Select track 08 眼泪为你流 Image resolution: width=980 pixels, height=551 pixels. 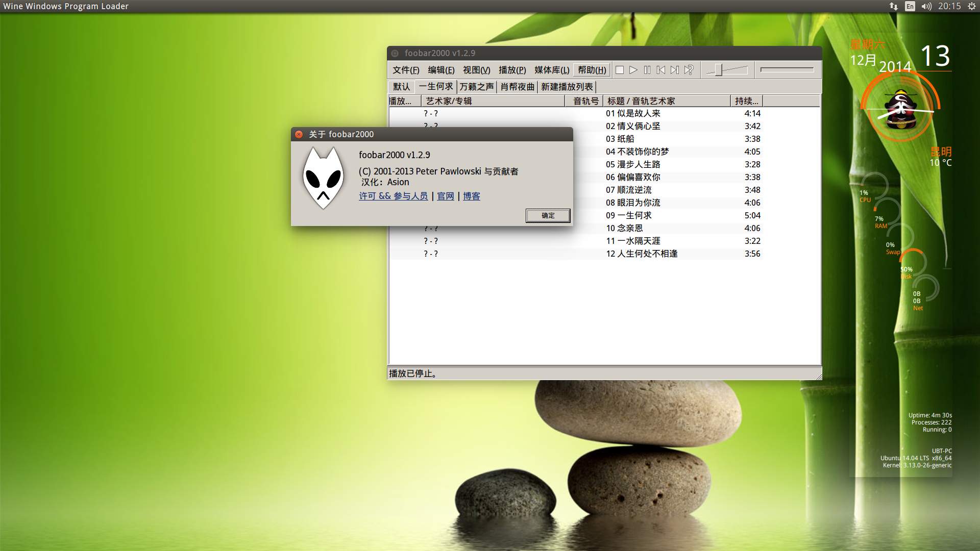[633, 203]
